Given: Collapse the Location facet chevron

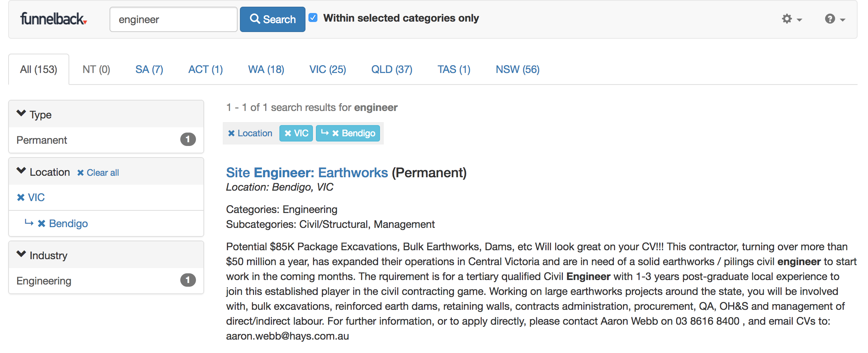Looking at the screenshot, I should 21,171.
